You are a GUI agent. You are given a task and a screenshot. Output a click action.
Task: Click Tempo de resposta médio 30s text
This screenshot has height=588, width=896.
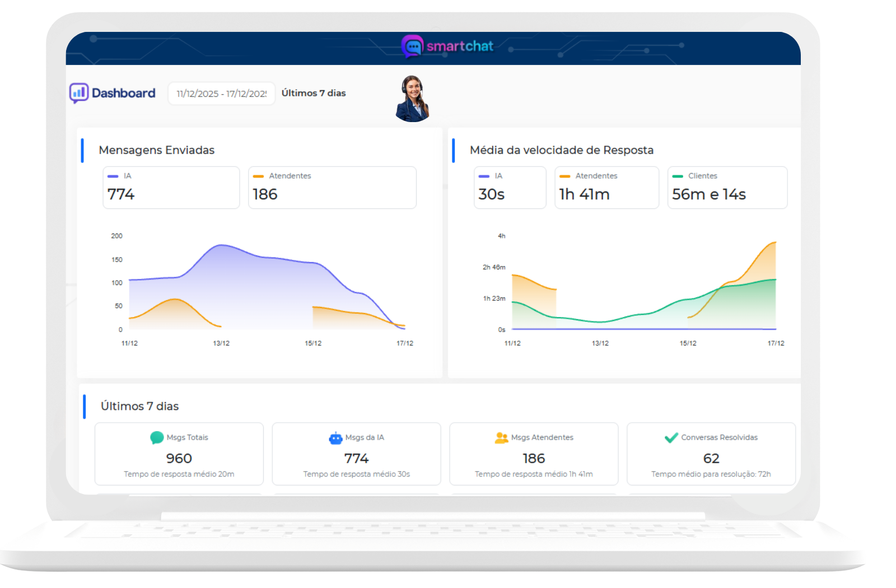pyautogui.click(x=357, y=474)
